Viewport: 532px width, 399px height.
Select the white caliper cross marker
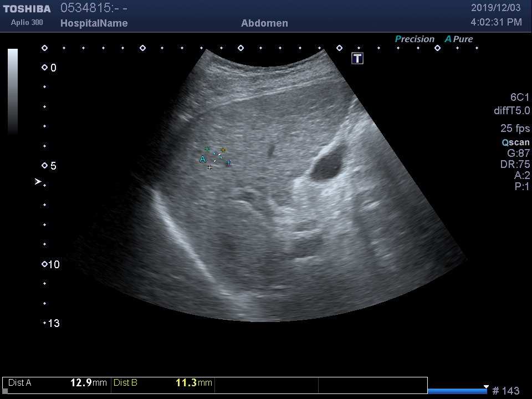tap(209, 167)
